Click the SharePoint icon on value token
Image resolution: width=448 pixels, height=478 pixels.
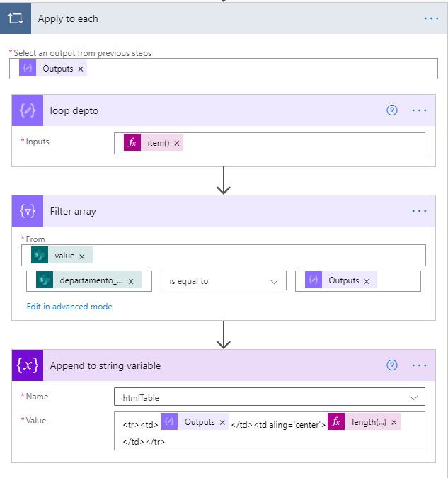(x=40, y=255)
